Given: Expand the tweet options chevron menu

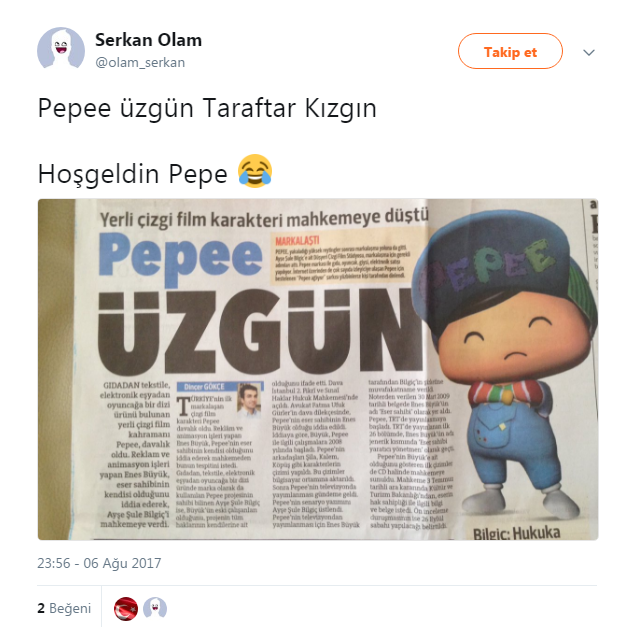Looking at the screenshot, I should [589, 52].
